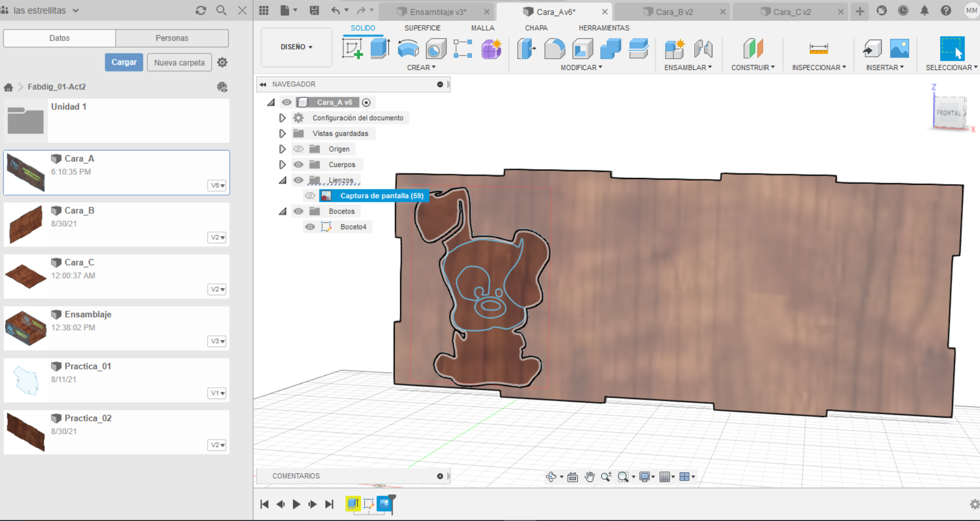Click the Offset Plane construct icon
Screen dimensions: 980x521
tap(753, 49)
